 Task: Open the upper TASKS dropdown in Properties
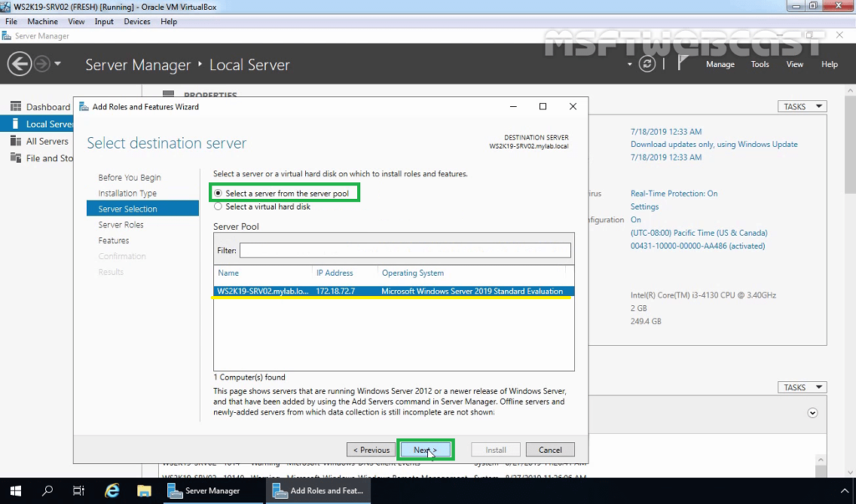[802, 106]
